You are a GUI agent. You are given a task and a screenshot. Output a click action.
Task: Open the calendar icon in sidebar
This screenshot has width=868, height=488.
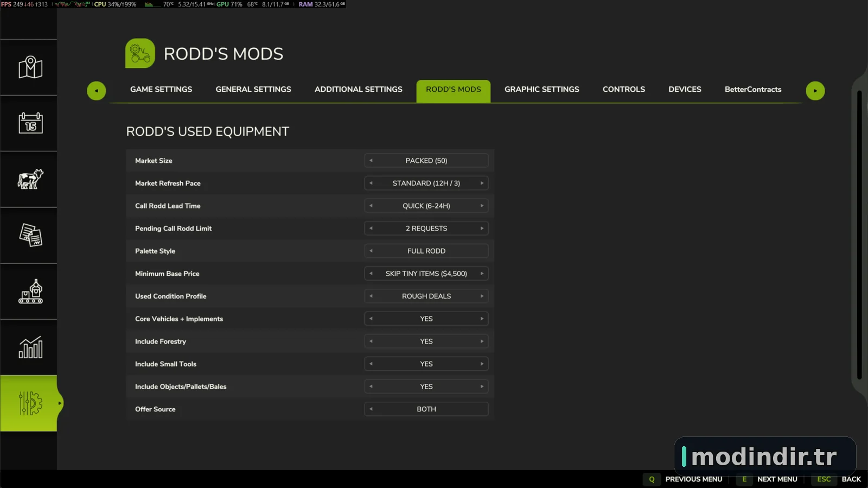30,123
